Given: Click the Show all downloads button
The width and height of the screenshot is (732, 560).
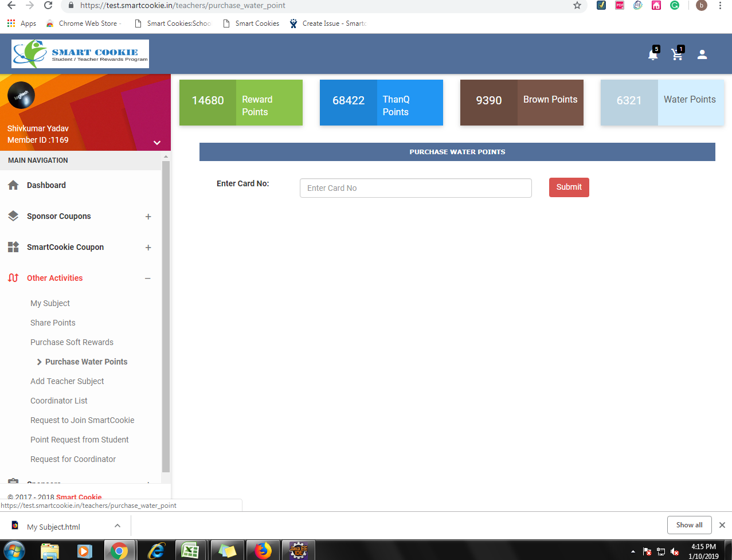Looking at the screenshot, I should pos(689,525).
